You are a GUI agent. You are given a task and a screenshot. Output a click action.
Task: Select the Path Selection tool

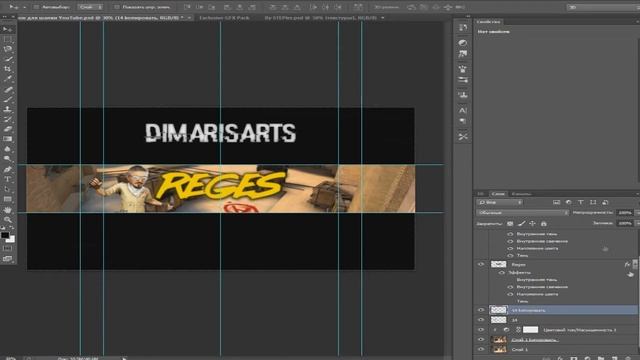click(8, 189)
